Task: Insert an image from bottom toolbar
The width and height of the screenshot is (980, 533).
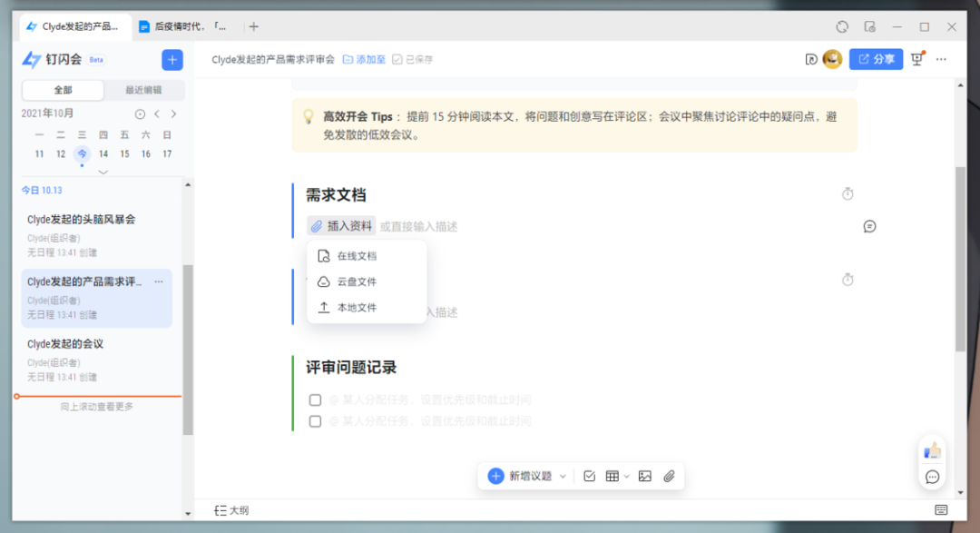Action: pos(645,477)
